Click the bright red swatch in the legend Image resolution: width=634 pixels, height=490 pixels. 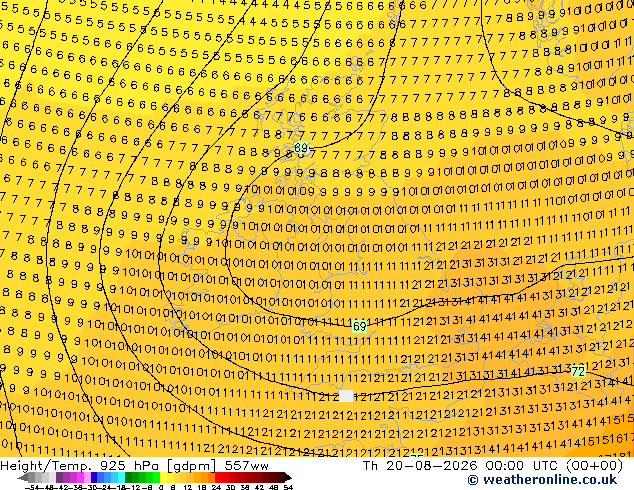point(218,477)
